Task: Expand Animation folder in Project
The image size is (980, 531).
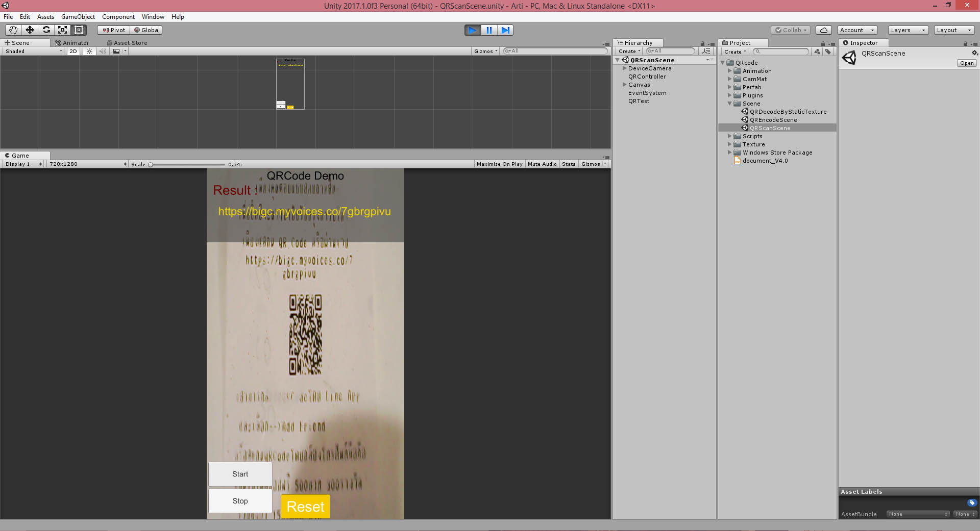Action: (730, 71)
